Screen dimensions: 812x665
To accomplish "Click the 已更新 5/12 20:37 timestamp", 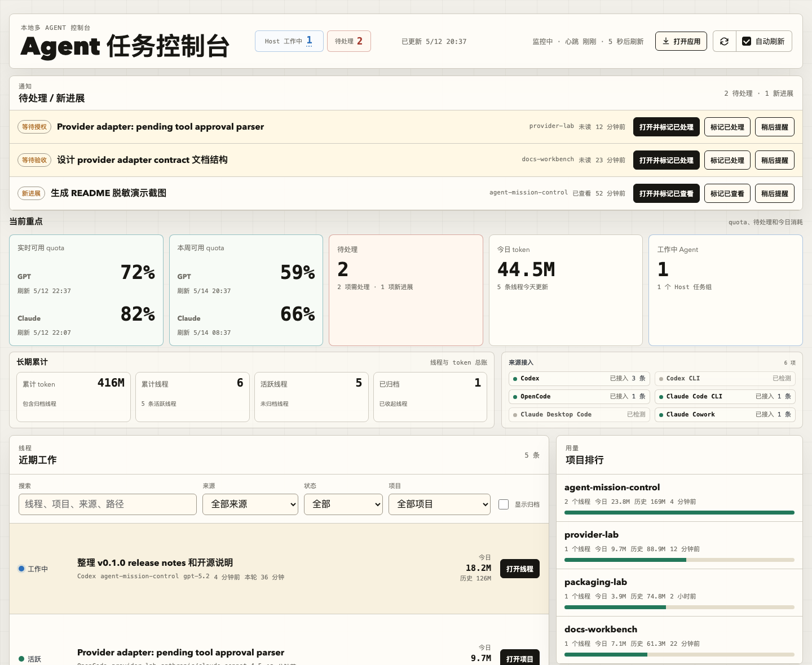I will (434, 42).
